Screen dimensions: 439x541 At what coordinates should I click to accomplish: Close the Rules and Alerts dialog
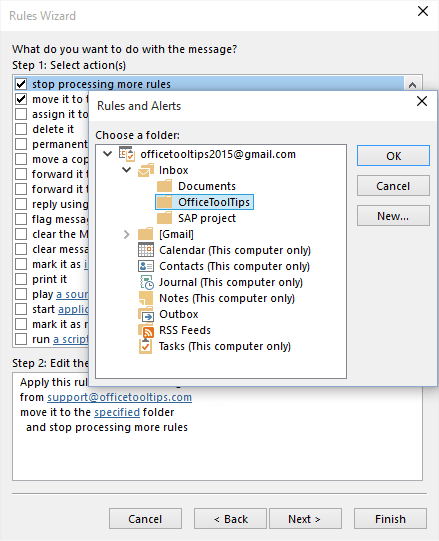pyautogui.click(x=422, y=101)
